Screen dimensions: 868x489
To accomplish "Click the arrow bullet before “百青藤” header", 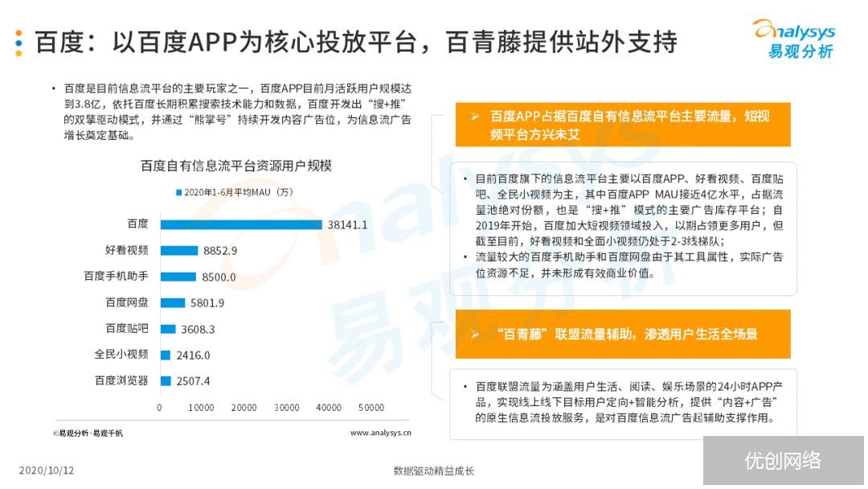I will tap(475, 335).
